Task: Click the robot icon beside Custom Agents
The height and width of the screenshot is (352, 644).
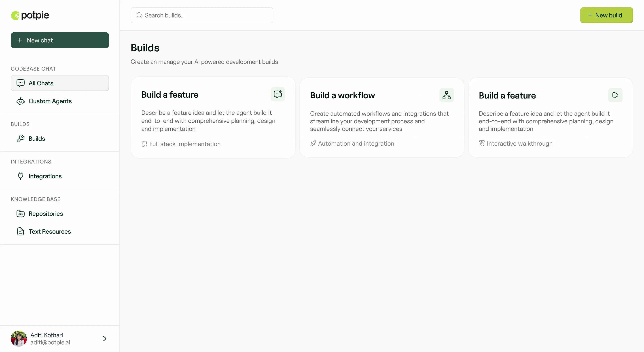Action: click(x=21, y=101)
